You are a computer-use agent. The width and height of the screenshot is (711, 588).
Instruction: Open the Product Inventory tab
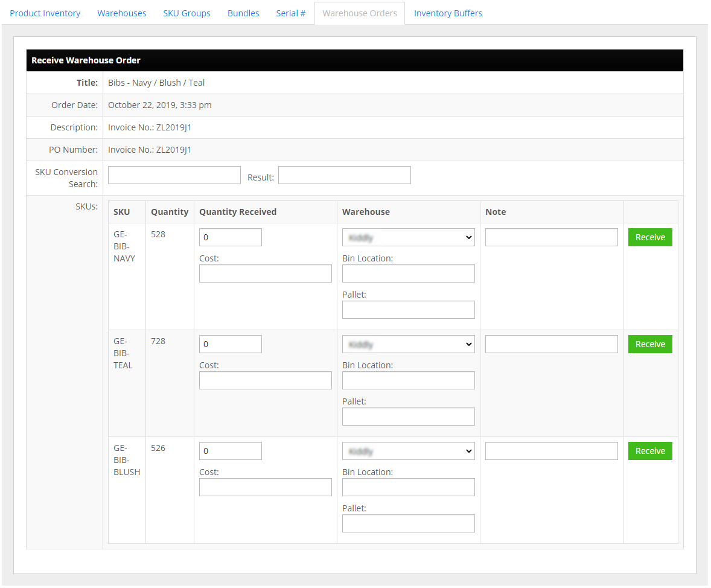[45, 13]
